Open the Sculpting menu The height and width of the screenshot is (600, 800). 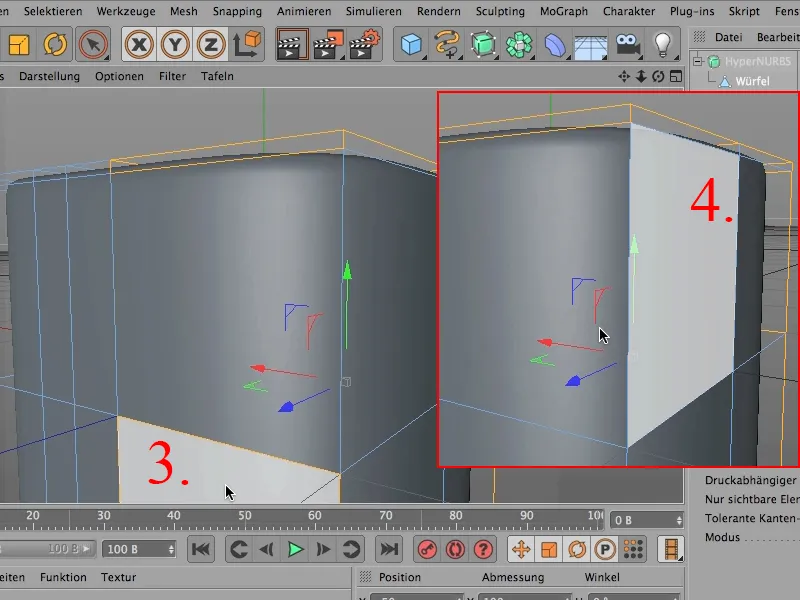pyautogui.click(x=500, y=11)
